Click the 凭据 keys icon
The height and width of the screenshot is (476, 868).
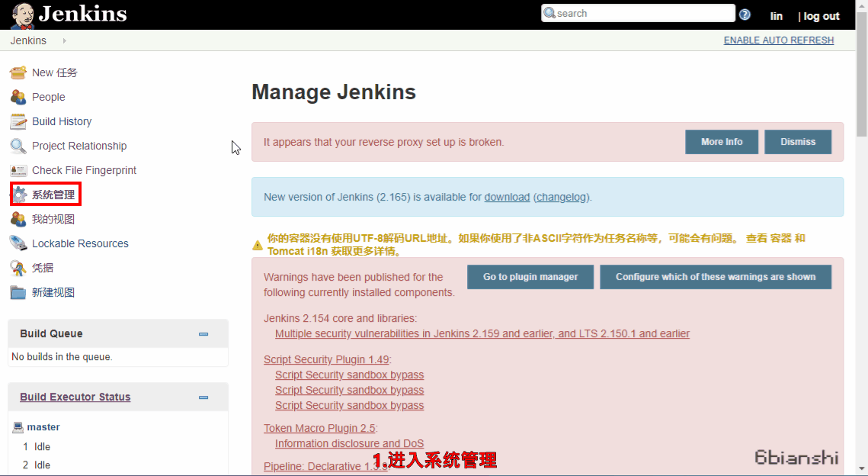(18, 268)
